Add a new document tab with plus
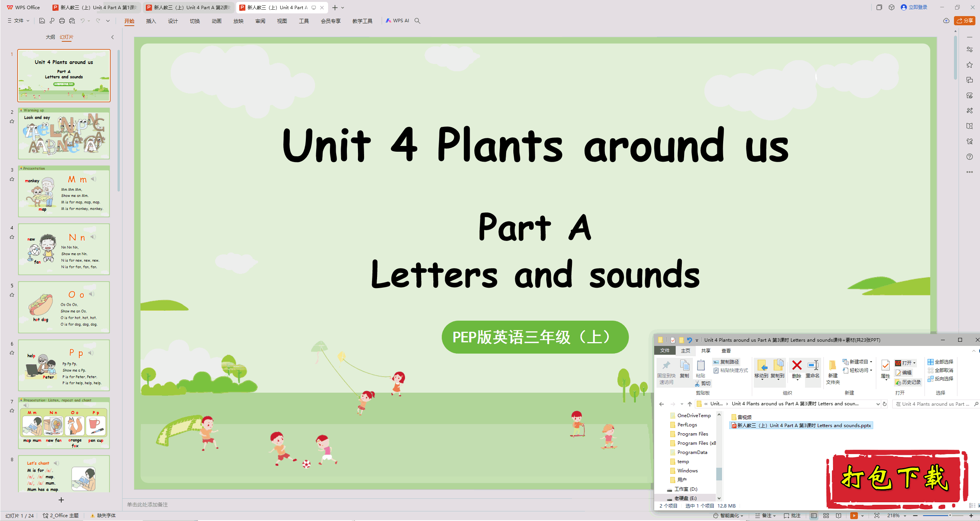 [x=335, y=8]
